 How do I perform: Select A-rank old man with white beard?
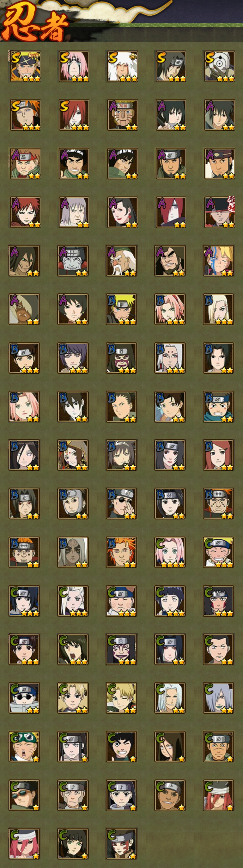pyautogui.click(x=122, y=261)
